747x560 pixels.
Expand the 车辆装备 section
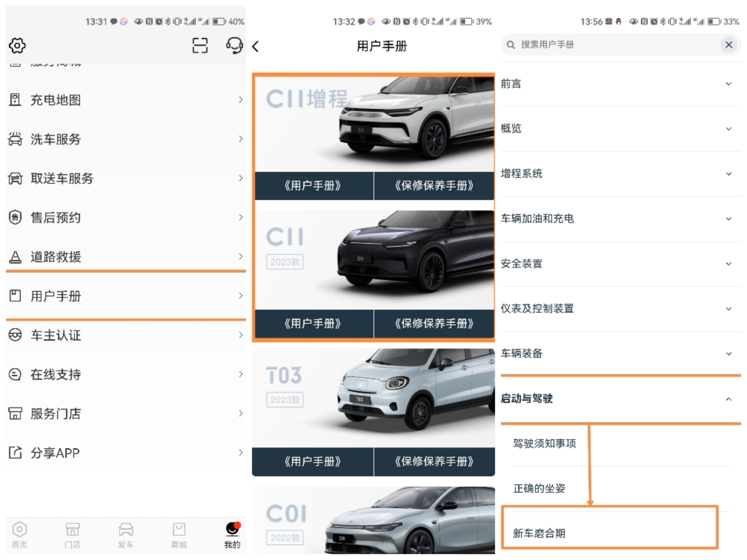[x=621, y=353]
